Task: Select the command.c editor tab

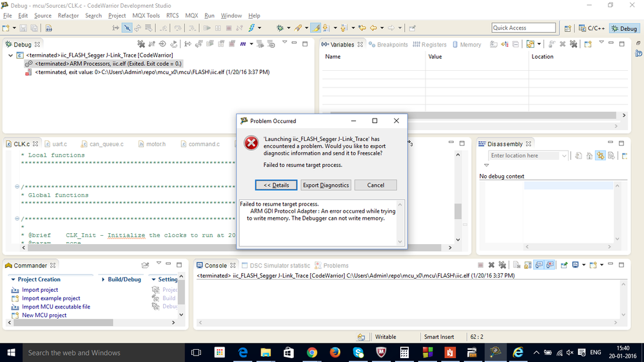Action: [x=200, y=144]
